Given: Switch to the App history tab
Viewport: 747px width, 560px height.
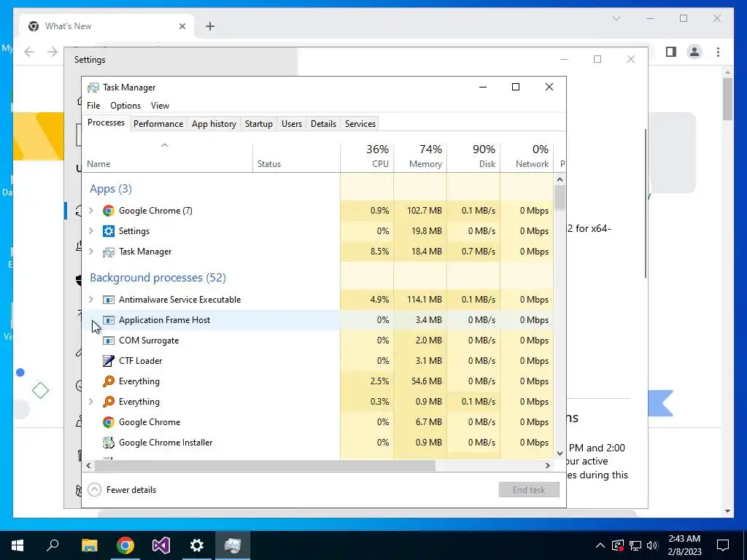Looking at the screenshot, I should [x=214, y=124].
